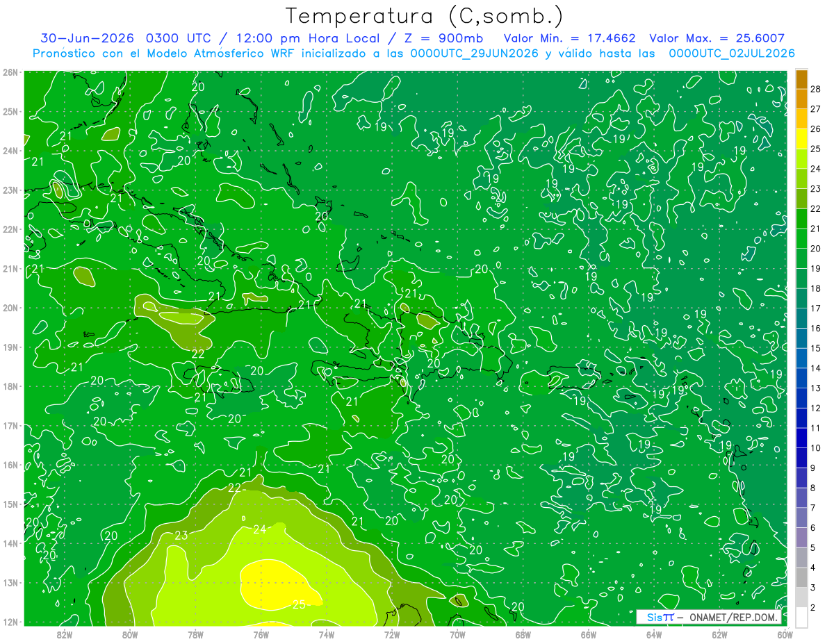Click the lime swatch between 24 and 25
The width and height of the screenshot is (834, 644).
pos(801,159)
